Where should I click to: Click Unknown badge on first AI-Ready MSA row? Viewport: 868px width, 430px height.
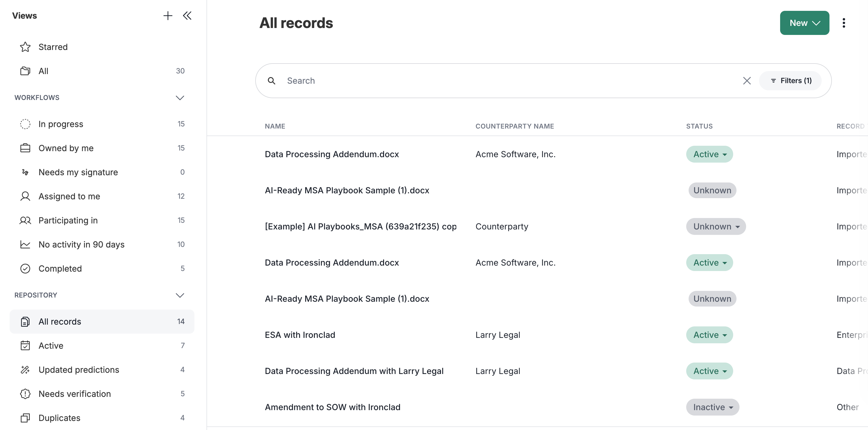[x=712, y=190]
